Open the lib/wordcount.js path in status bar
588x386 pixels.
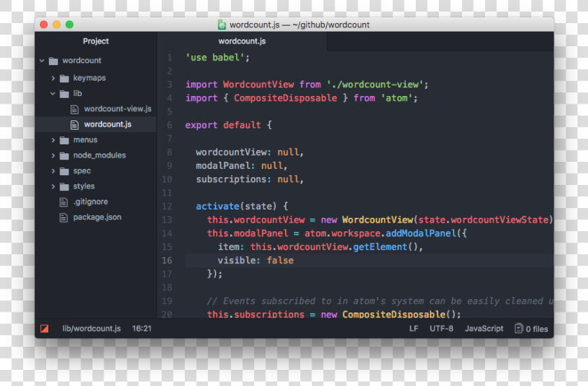(x=92, y=329)
